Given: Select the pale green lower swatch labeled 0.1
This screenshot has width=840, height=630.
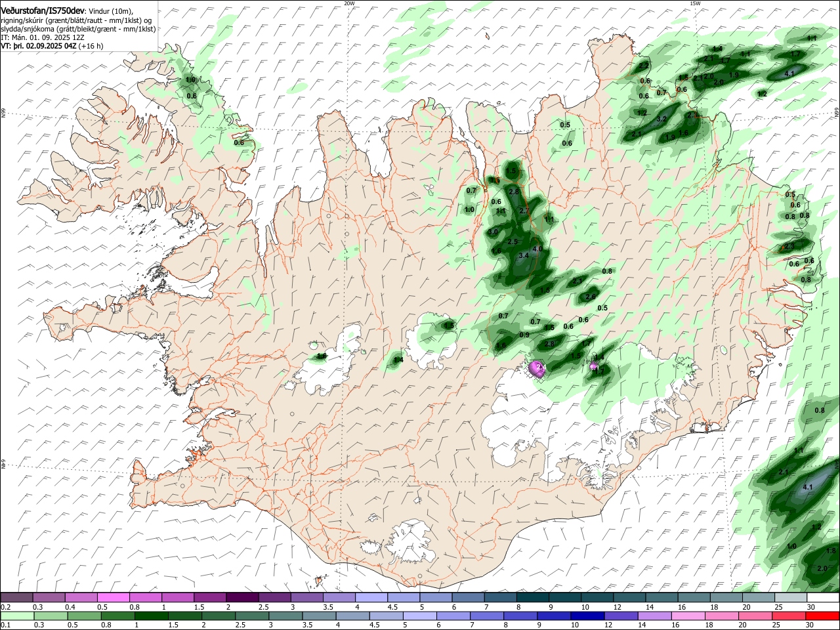Looking at the screenshot, I should point(17,616).
